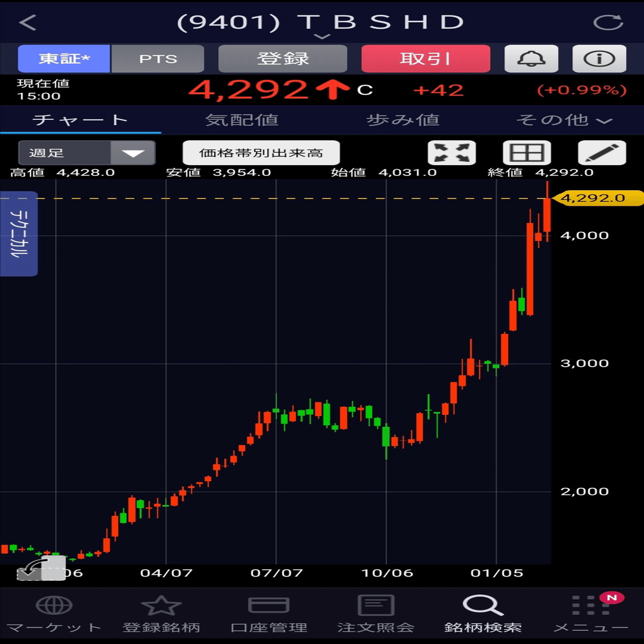Click the 3,000 price axis label
Image resolution: width=644 pixels, height=644 pixels.
tap(584, 363)
